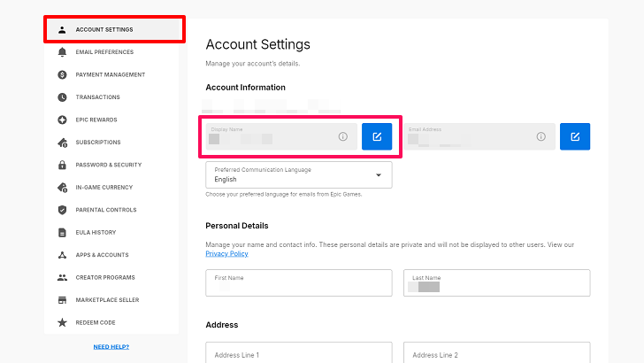Open Creator Programs section
This screenshot has width=644, height=363.
111,277
